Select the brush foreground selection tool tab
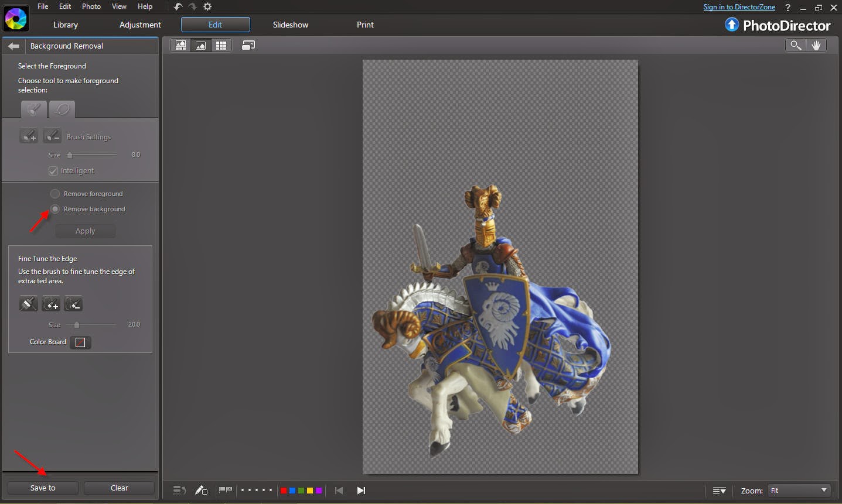The height and width of the screenshot is (504, 842). point(34,109)
